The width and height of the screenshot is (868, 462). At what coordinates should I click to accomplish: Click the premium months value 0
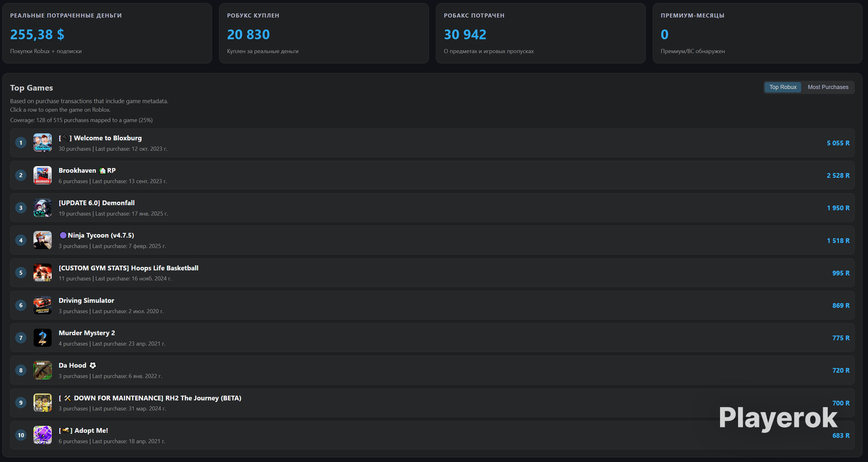click(x=665, y=35)
